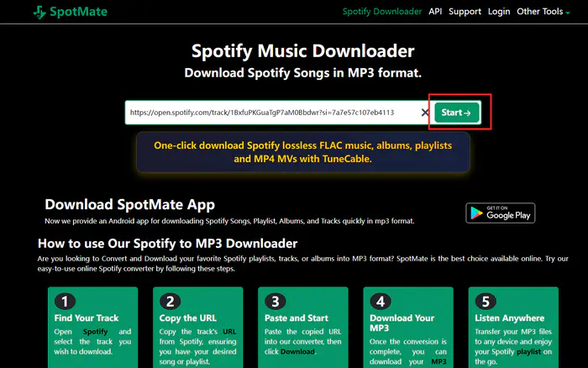588x368 pixels.
Task: Go to the Support page
Action: (x=465, y=12)
